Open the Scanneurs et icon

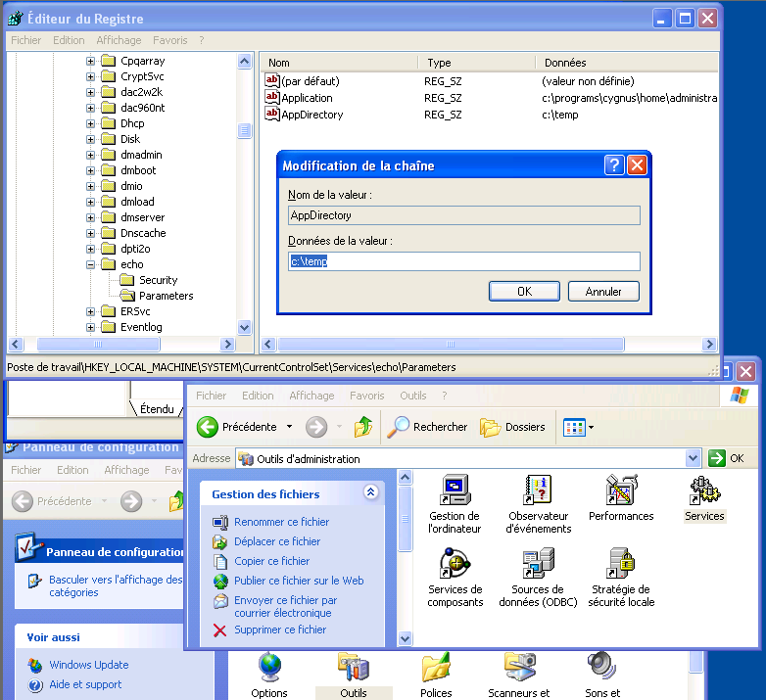(520, 667)
